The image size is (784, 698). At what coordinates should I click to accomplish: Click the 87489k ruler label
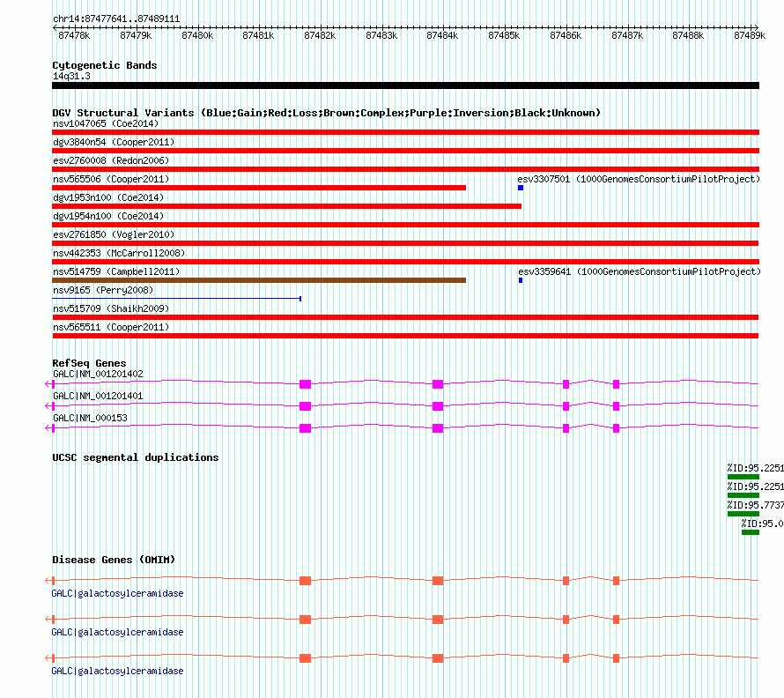(750, 35)
